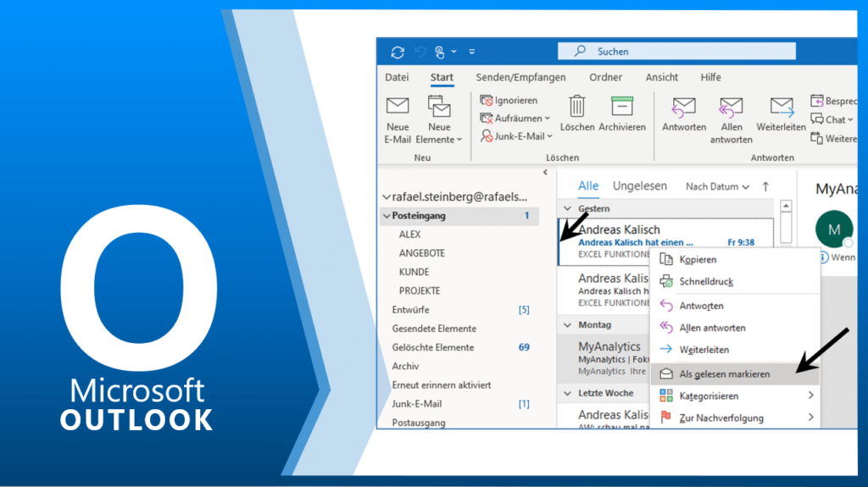Switch to the Ansicht tab
The width and height of the screenshot is (868, 487).
661,77
